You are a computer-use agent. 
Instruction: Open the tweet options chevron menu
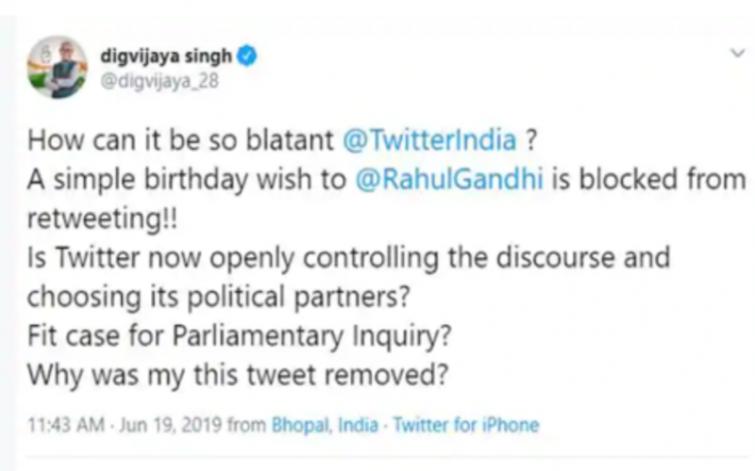(738, 52)
